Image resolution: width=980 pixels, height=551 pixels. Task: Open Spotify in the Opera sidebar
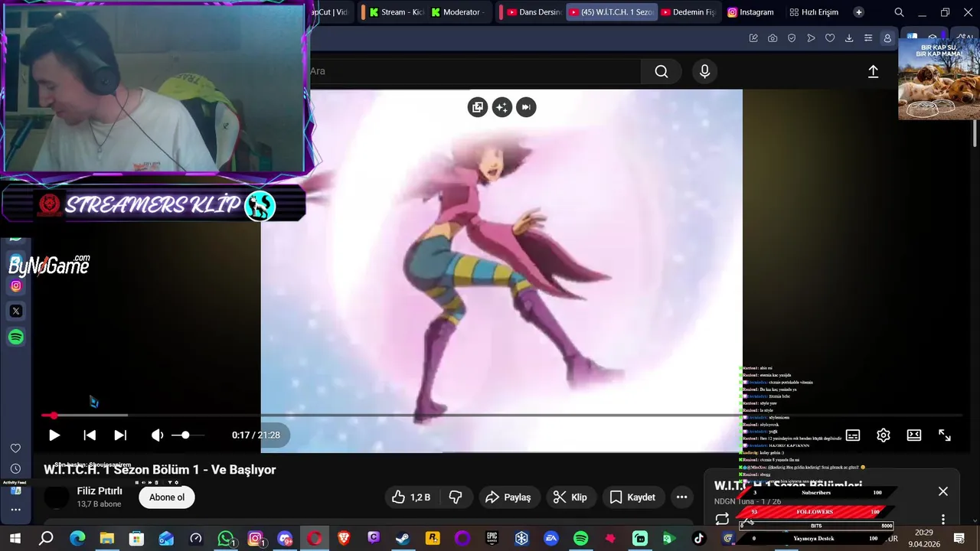pos(16,337)
